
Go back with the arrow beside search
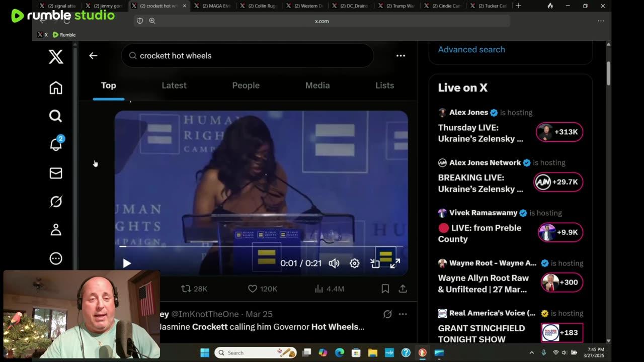(93, 56)
